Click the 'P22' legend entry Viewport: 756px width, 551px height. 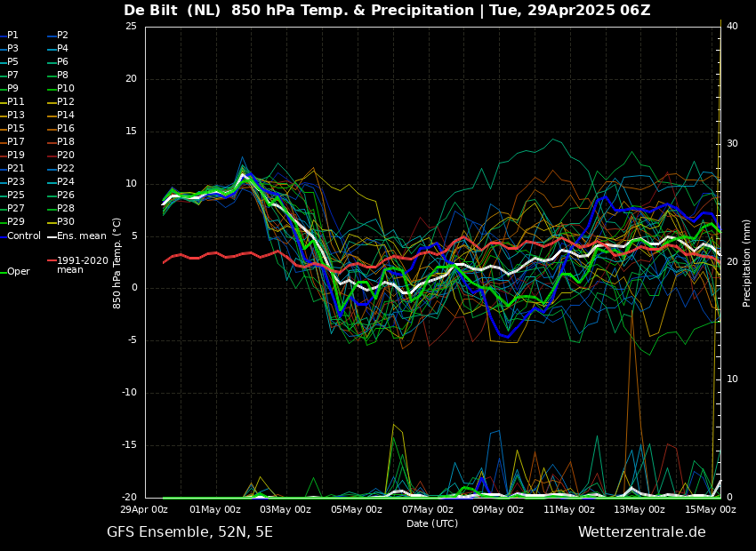pos(66,169)
